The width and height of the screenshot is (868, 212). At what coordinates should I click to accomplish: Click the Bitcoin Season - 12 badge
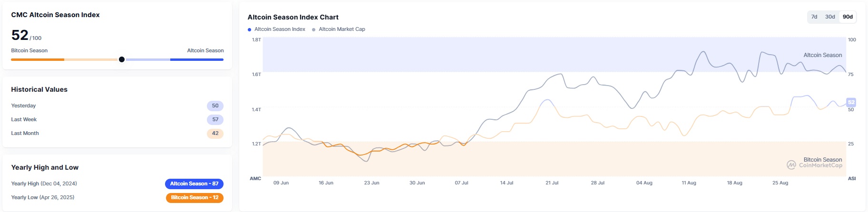pos(195,198)
